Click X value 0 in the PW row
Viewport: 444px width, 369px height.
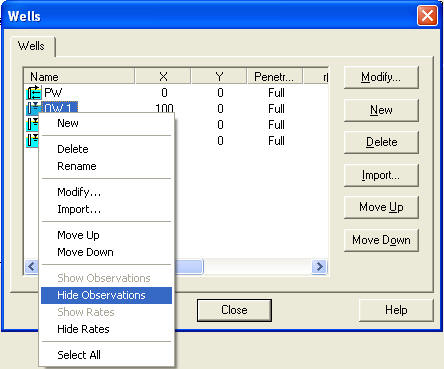[164, 93]
